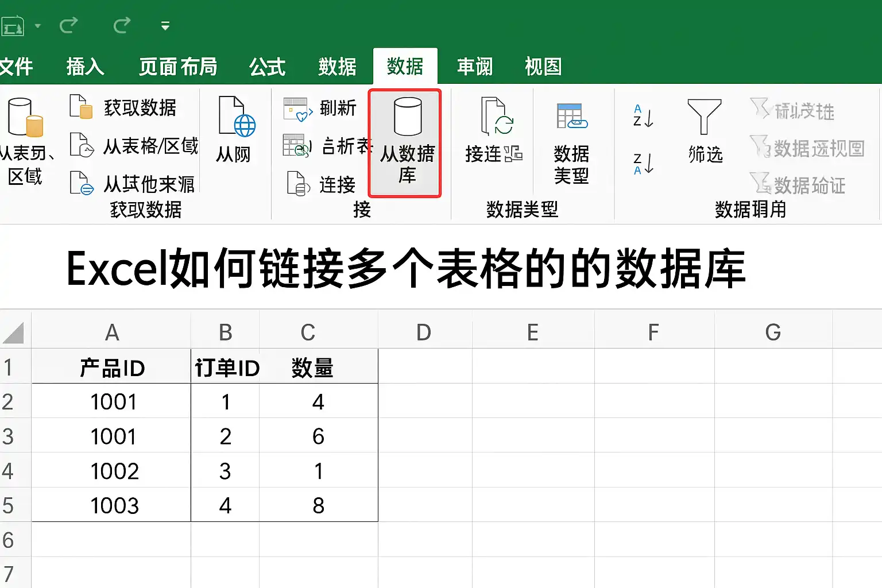Toggle the 筛选 filter funnel
This screenshot has width=882, height=588.
pyautogui.click(x=704, y=117)
